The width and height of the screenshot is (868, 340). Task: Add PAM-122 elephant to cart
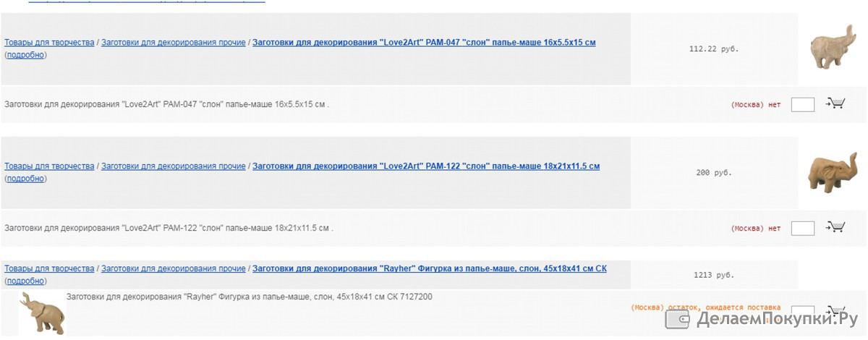(x=835, y=227)
